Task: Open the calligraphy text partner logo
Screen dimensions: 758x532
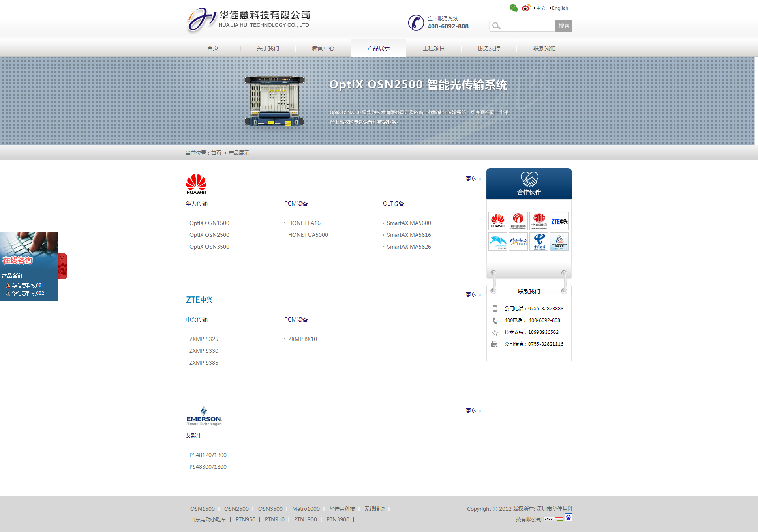Action: [518, 242]
